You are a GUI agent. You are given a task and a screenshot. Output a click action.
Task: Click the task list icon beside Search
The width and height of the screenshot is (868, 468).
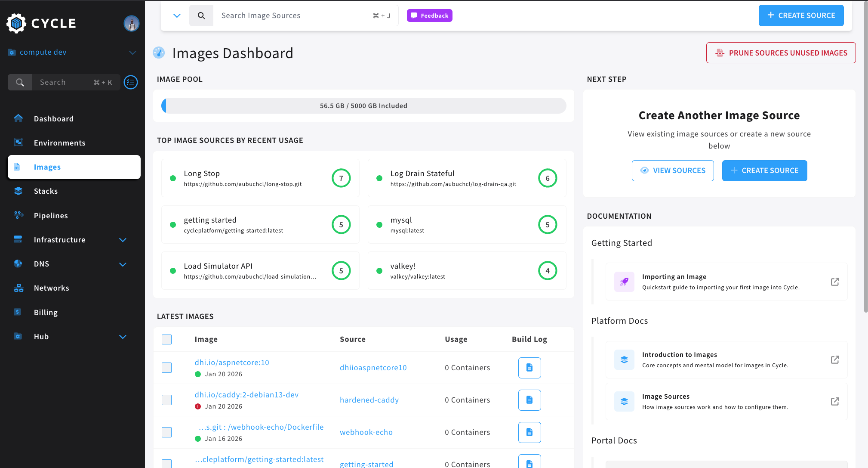coord(131,82)
